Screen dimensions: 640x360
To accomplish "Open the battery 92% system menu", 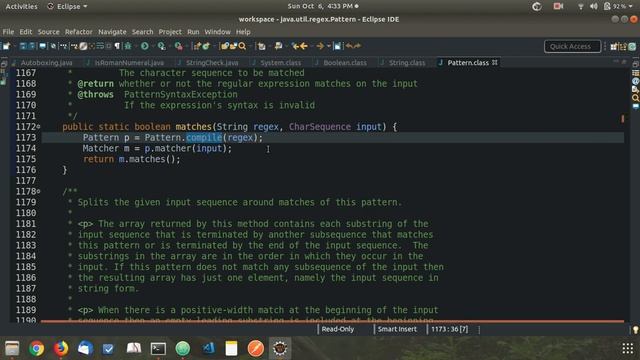I will pos(618,6).
